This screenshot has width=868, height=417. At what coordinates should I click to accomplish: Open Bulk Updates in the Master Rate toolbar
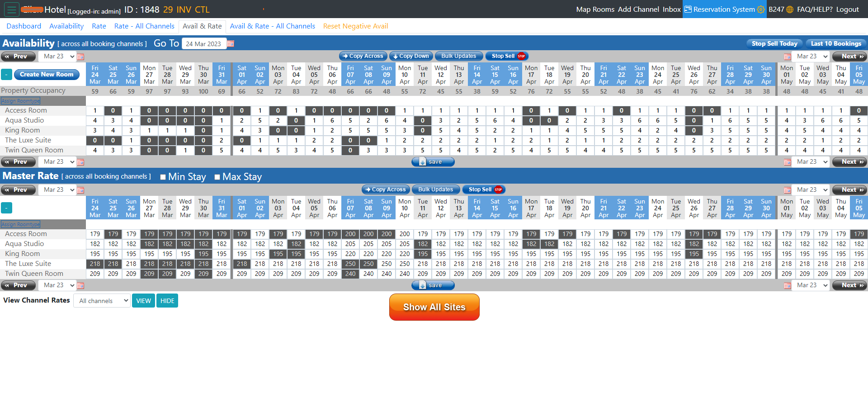coord(436,190)
